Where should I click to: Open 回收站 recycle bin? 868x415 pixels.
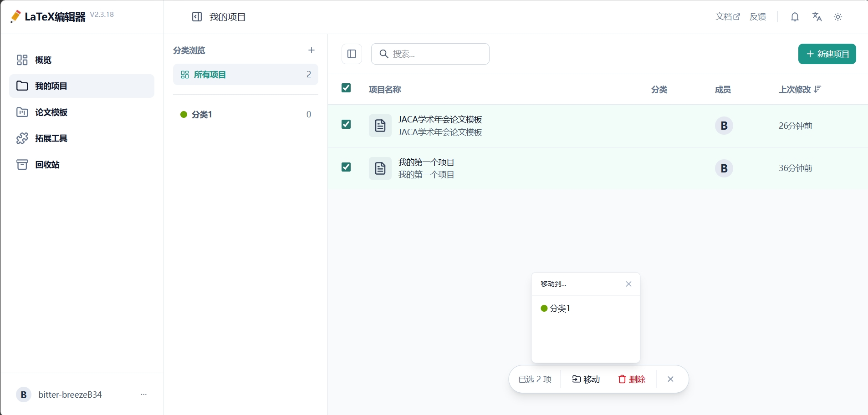pyautogui.click(x=82, y=164)
